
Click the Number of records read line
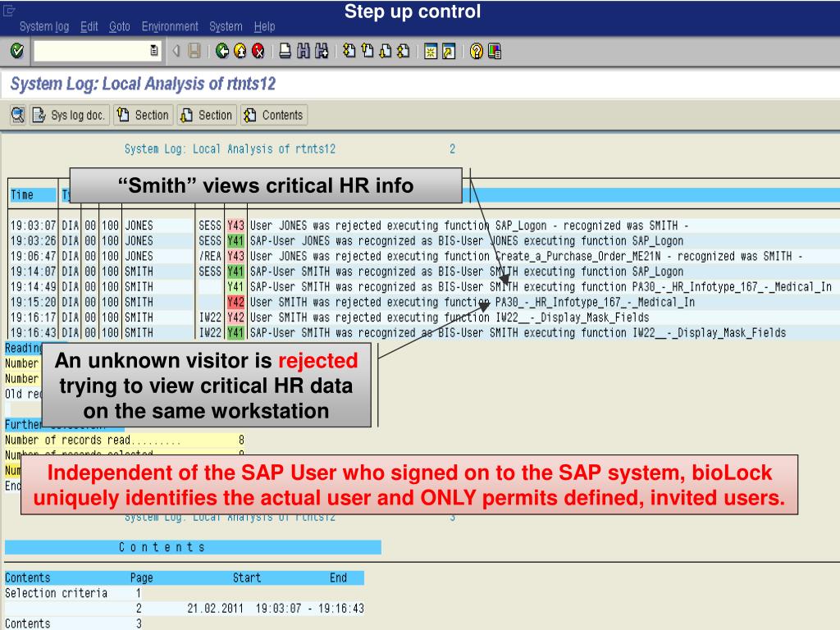[125, 441]
